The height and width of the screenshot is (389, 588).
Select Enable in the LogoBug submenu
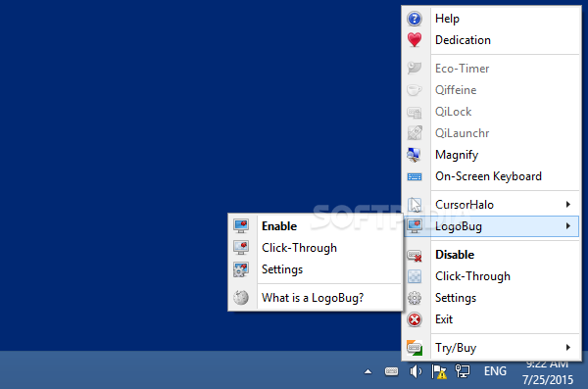(316, 226)
